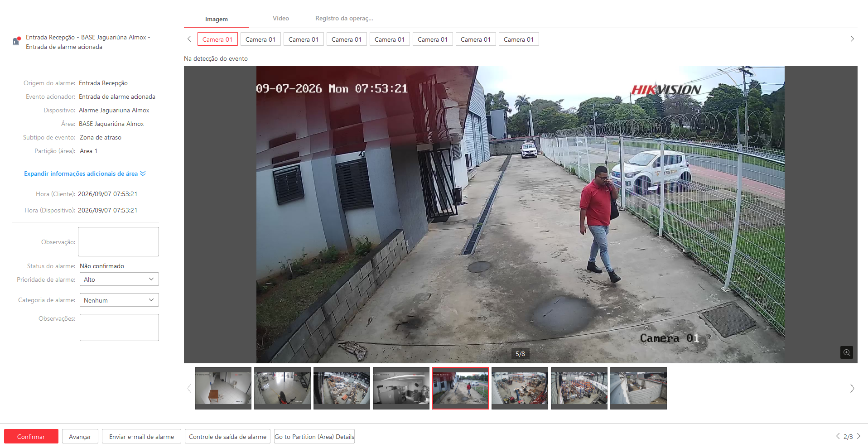Open the Registro da operação tab
This screenshot has width=868, height=448.
tap(344, 19)
